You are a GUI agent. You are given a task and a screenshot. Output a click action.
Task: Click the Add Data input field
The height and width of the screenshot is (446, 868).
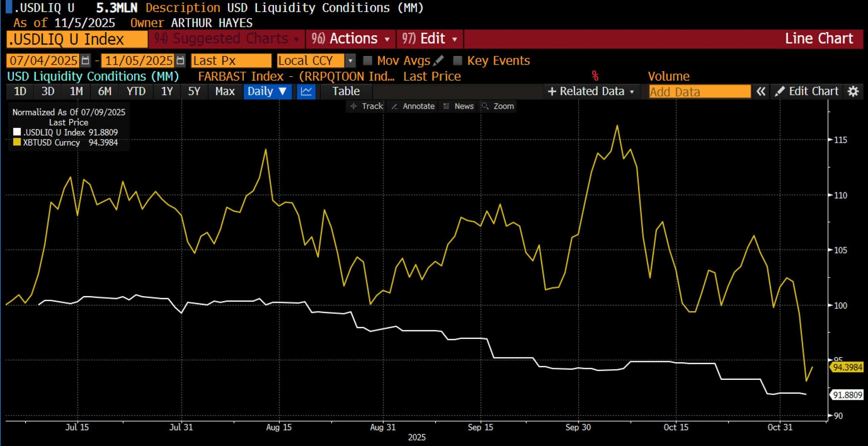pos(699,92)
